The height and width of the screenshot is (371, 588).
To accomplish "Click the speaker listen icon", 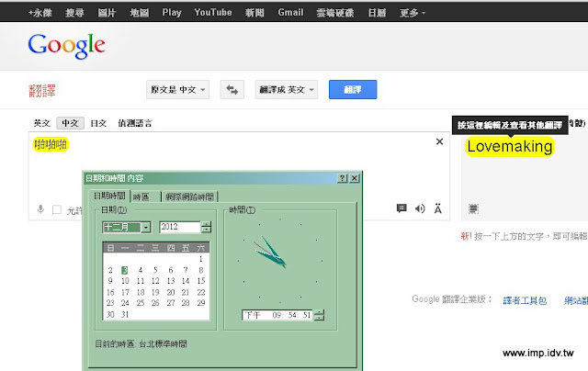I will [x=420, y=208].
